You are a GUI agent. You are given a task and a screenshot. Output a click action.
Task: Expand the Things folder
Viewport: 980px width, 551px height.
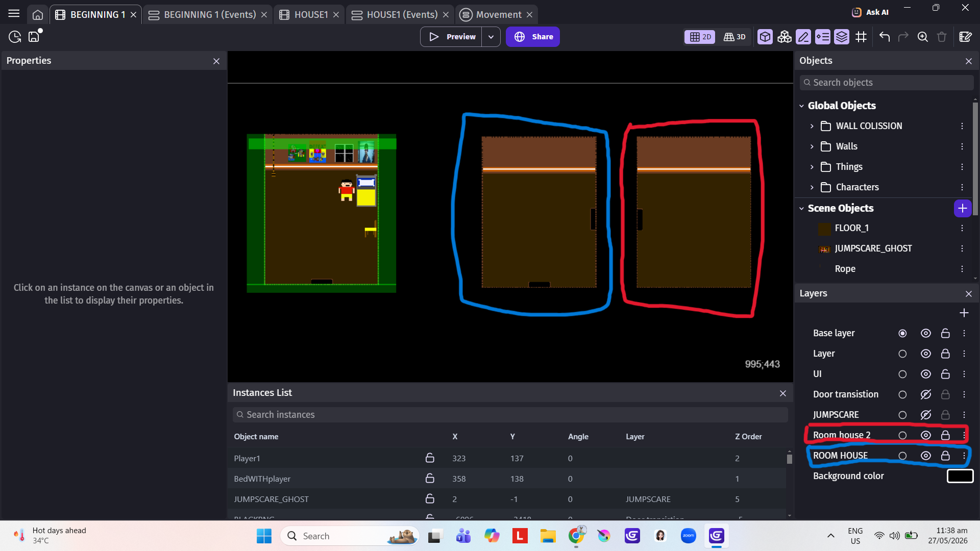812,167
